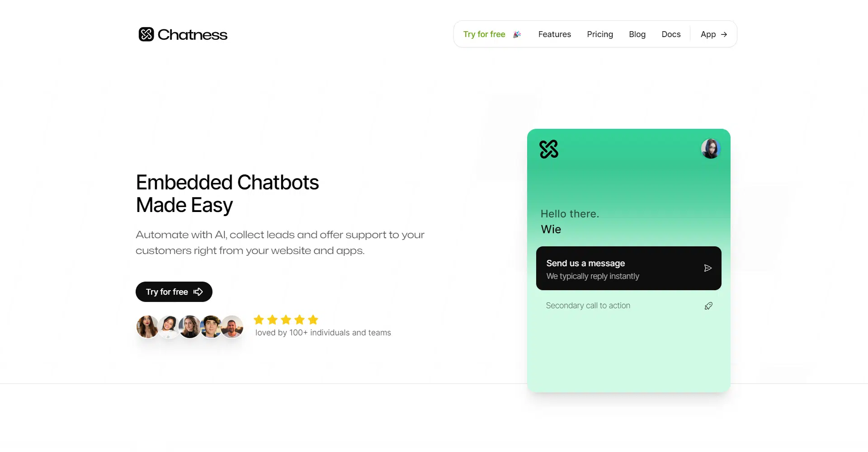Viewport: 868px width, 452px height.
Task: Click the Chatness logo icon in header
Action: (146, 34)
